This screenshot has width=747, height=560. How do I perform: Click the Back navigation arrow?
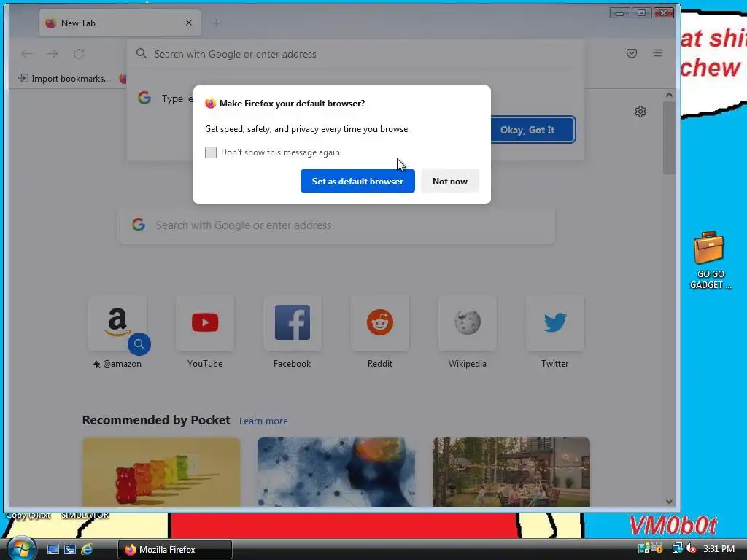pyautogui.click(x=27, y=54)
